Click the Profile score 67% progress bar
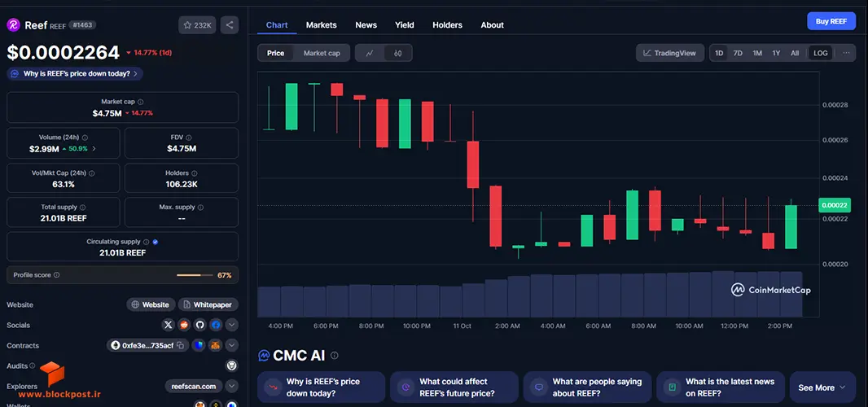The image size is (868, 407). coord(195,275)
